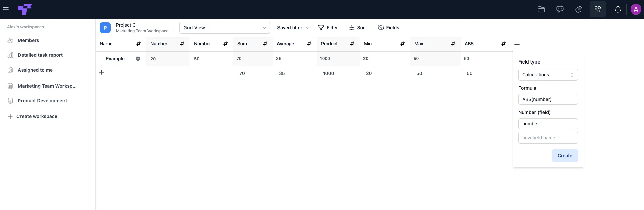Add a new field column with plus
The width and height of the screenshot is (644, 210).
tap(517, 44)
